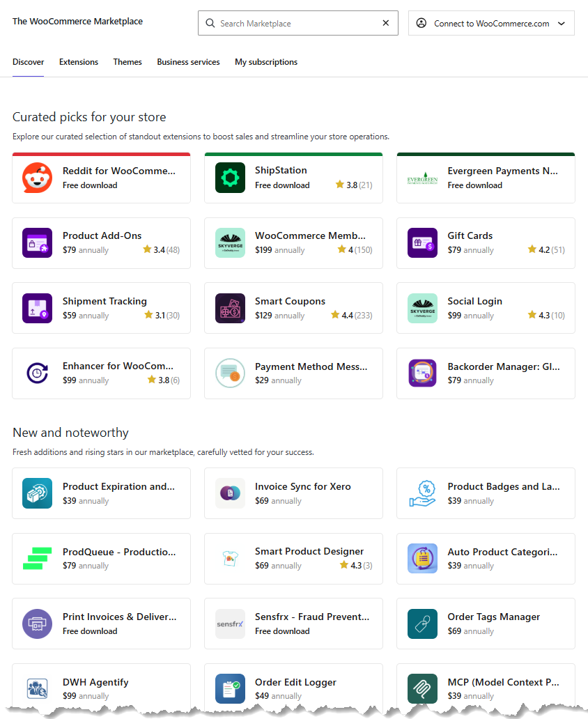Open the Gift Cards title link

coord(470,235)
